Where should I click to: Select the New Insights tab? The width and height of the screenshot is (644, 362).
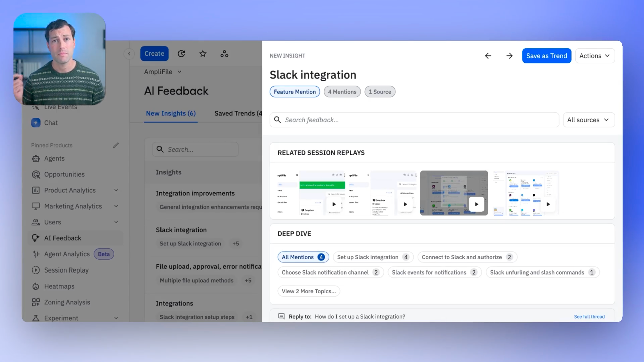(x=171, y=113)
